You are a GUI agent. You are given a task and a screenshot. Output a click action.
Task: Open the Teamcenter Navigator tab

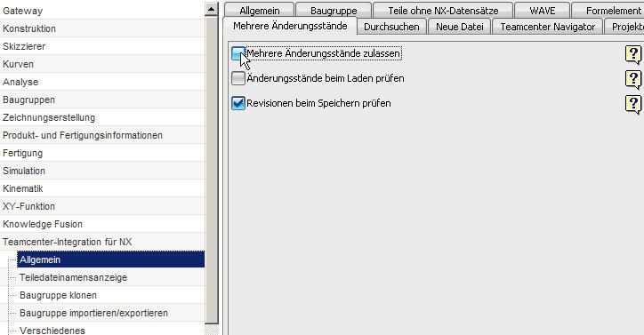547,27
